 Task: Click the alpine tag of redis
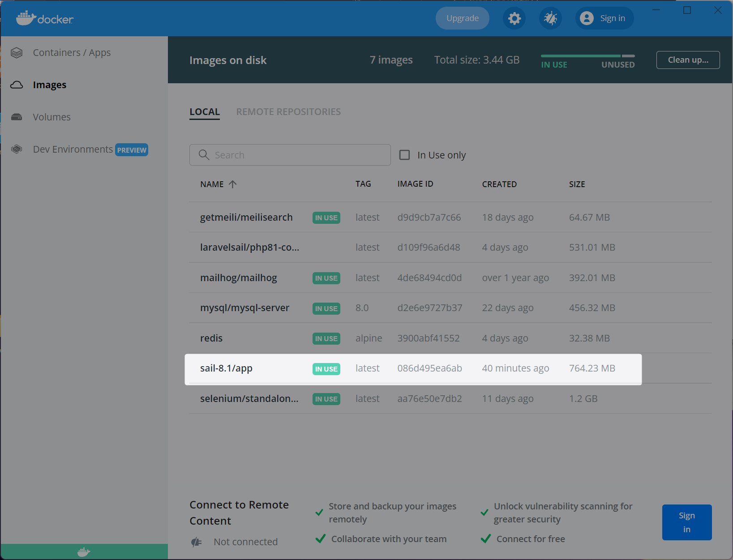click(369, 338)
